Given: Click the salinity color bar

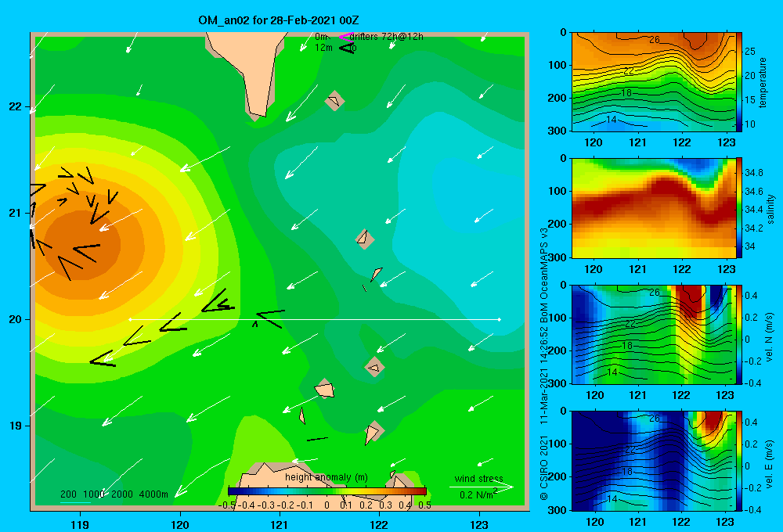Looking at the screenshot, I should 739,208.
